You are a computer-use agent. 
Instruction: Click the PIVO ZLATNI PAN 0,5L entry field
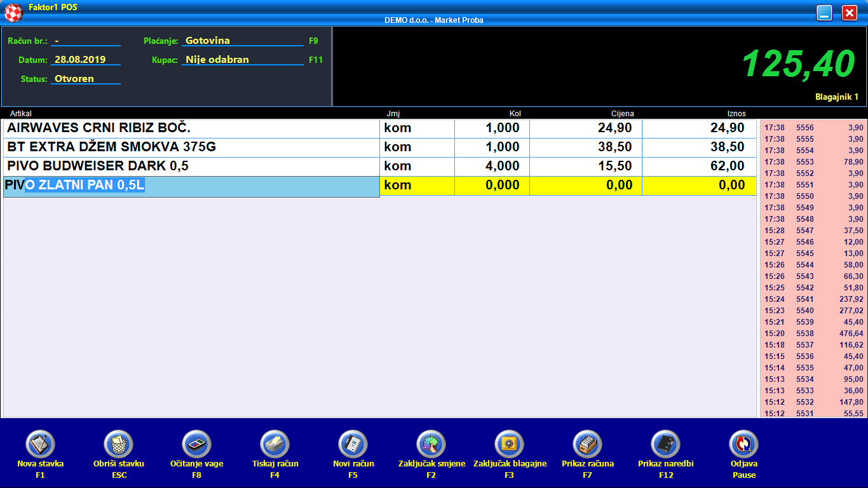[191, 186]
